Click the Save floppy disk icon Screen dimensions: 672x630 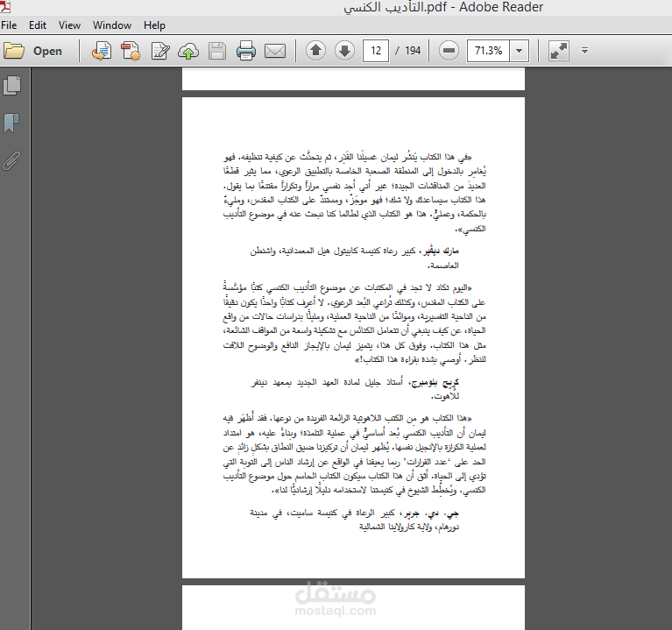tap(217, 51)
